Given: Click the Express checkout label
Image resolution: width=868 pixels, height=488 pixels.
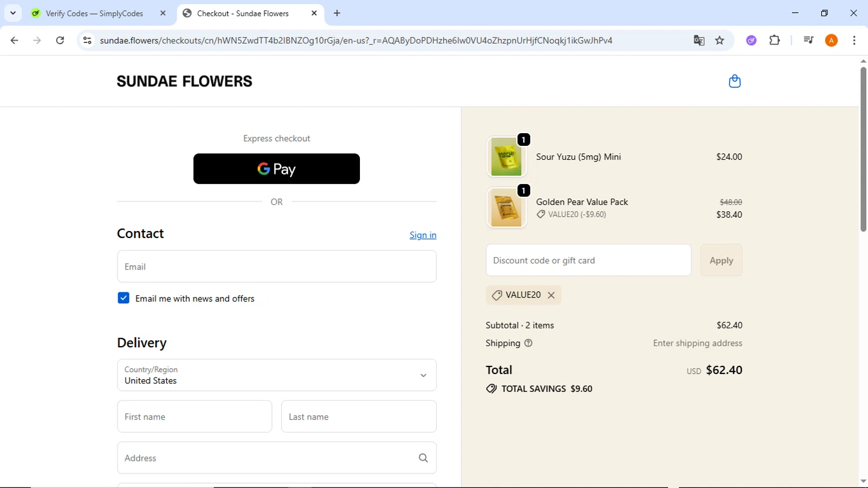Looking at the screenshot, I should 277,138.
